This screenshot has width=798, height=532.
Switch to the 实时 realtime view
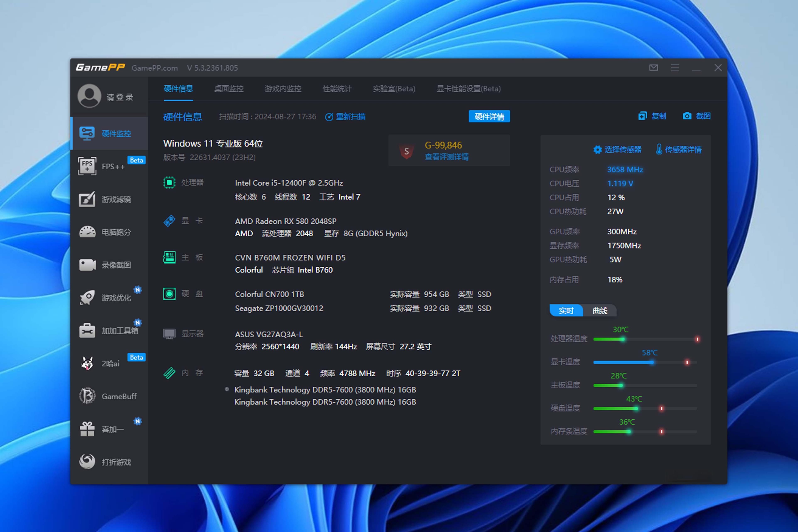[566, 310]
